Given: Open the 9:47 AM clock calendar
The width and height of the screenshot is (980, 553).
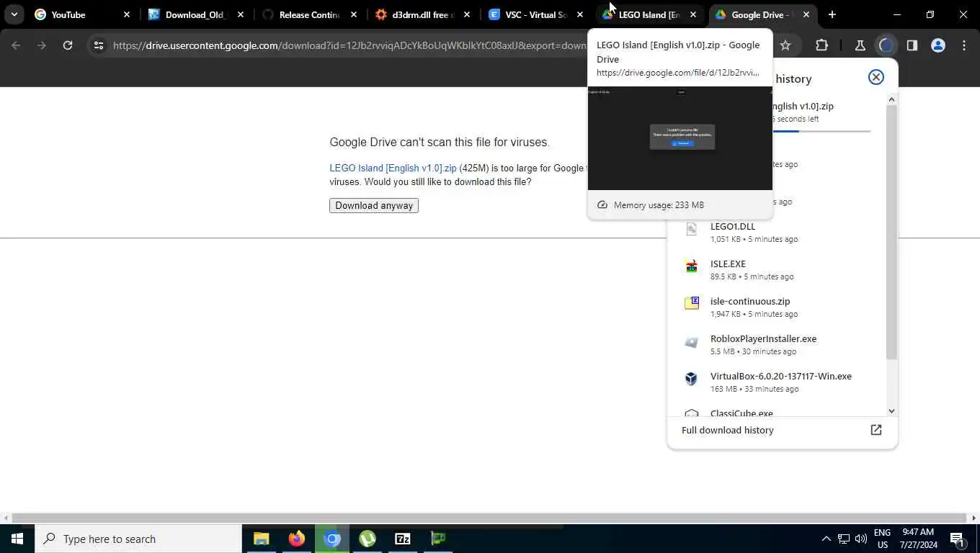Looking at the screenshot, I should pyautogui.click(x=918, y=539).
